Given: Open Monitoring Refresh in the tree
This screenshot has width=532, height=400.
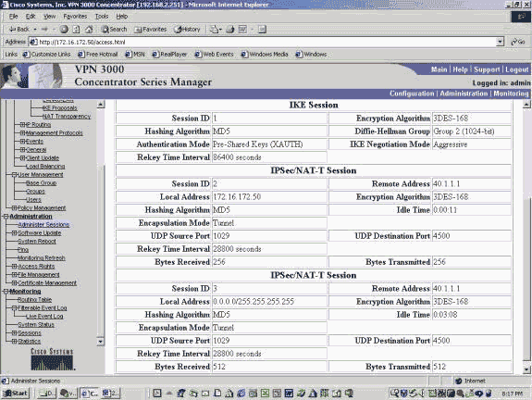Looking at the screenshot, I should 41,257.
